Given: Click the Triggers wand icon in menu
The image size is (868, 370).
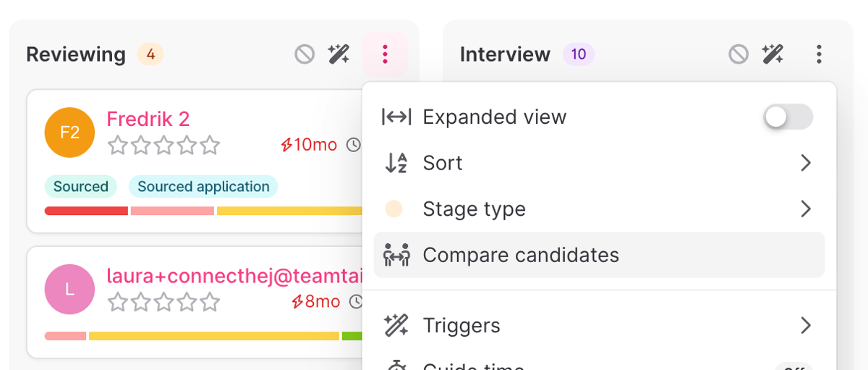Looking at the screenshot, I should pos(396,325).
